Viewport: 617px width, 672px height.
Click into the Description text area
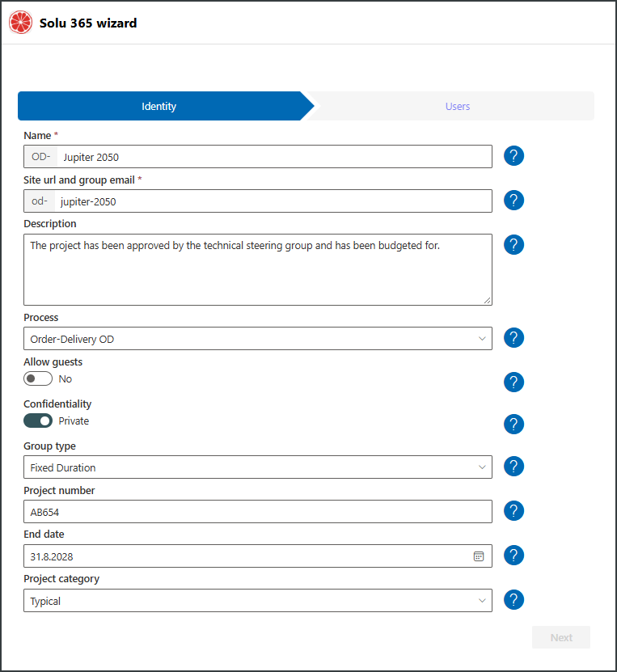[257, 269]
